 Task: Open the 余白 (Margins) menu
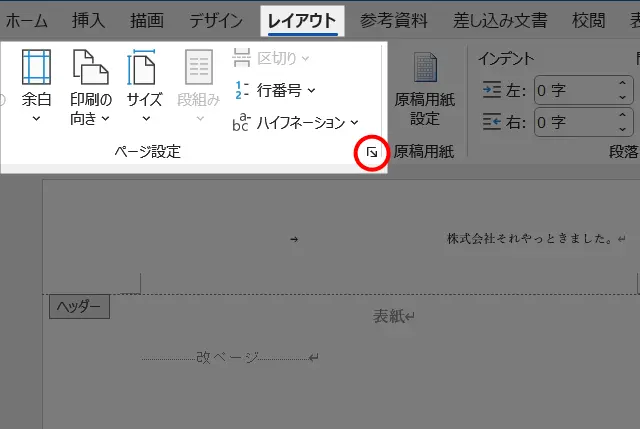tap(36, 88)
